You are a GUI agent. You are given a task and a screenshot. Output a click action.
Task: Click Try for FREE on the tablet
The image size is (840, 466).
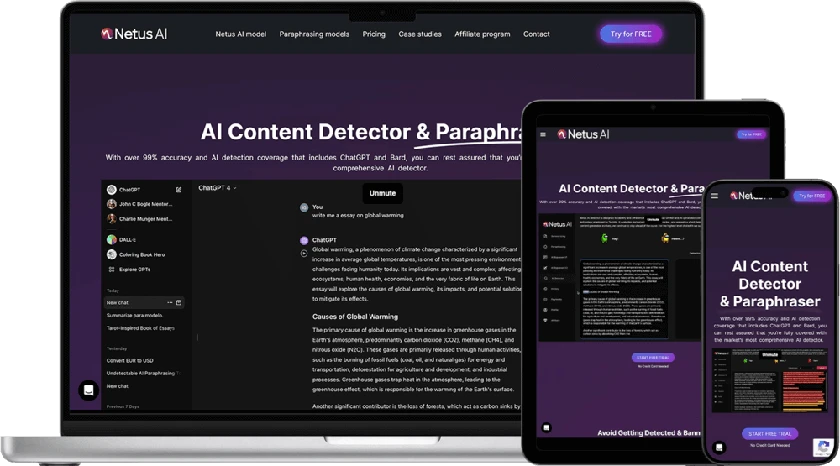coord(751,134)
